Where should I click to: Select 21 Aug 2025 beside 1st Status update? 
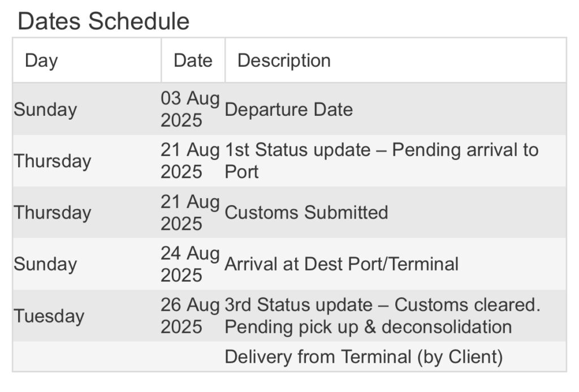pos(190,161)
